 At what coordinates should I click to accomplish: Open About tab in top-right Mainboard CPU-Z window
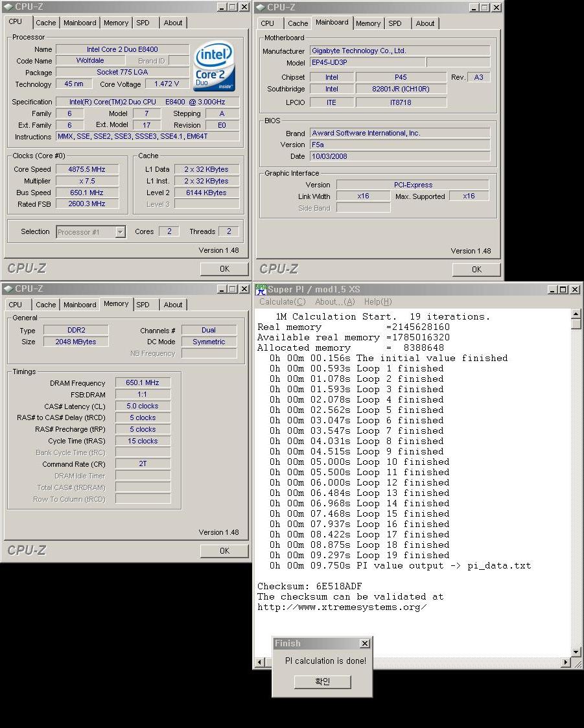[425, 23]
